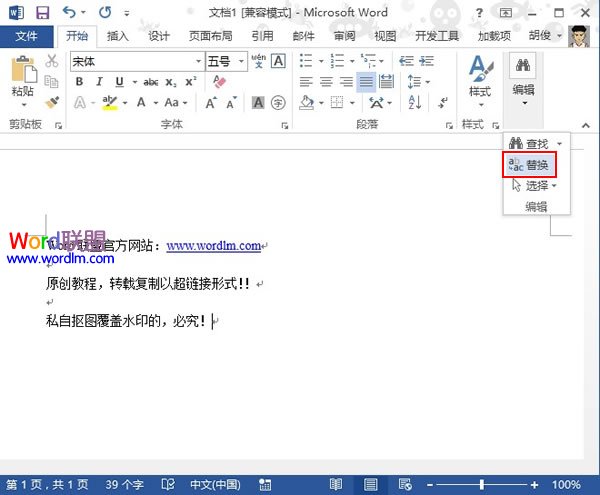Open the proofing errors status icon
This screenshot has height=495, width=600.
[x=168, y=484]
